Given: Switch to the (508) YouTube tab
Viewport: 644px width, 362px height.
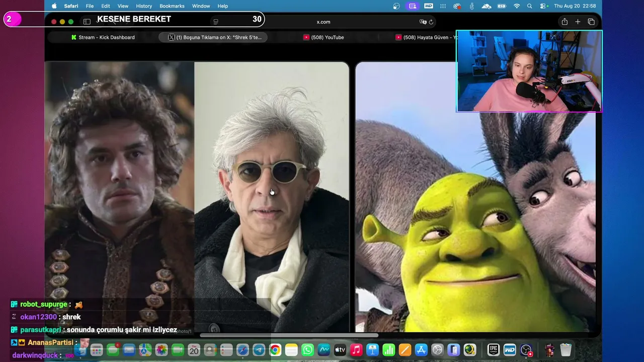Looking at the screenshot, I should point(324,37).
